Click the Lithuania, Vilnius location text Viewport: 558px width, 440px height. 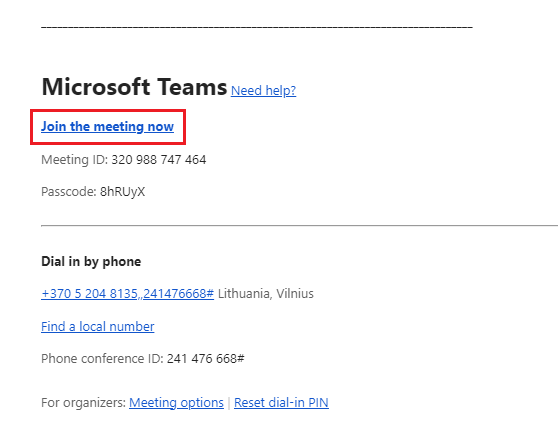[x=266, y=294]
